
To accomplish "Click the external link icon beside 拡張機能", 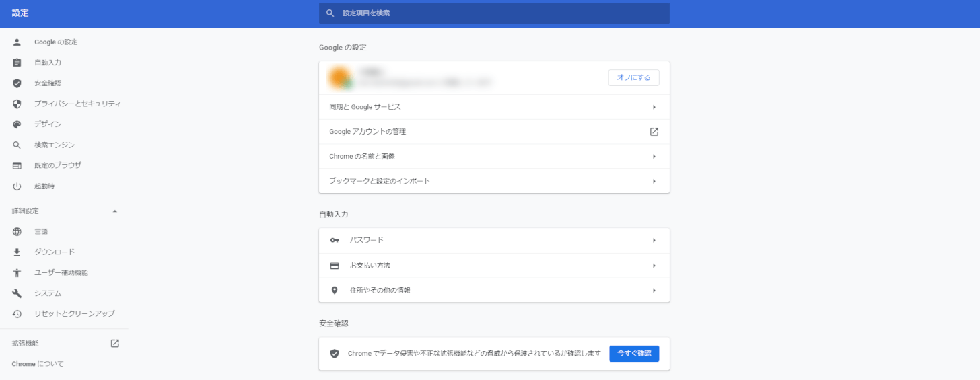I will tap(114, 343).
